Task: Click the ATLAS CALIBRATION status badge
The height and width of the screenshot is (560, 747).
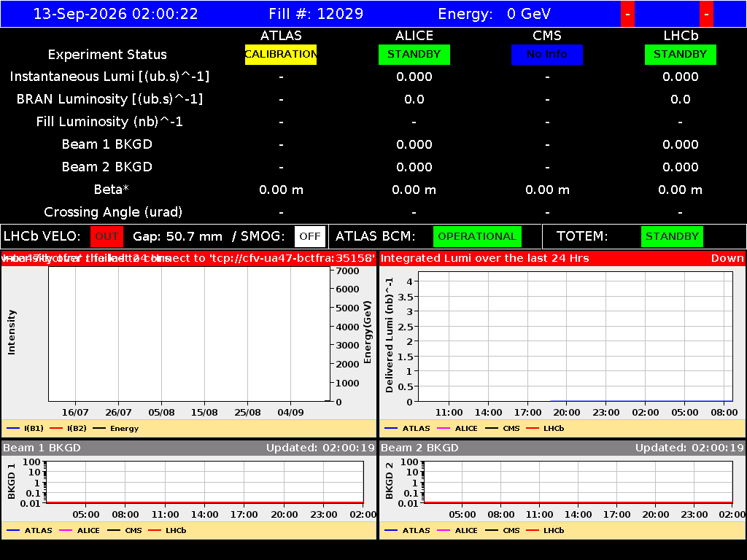Action: pyautogui.click(x=281, y=55)
